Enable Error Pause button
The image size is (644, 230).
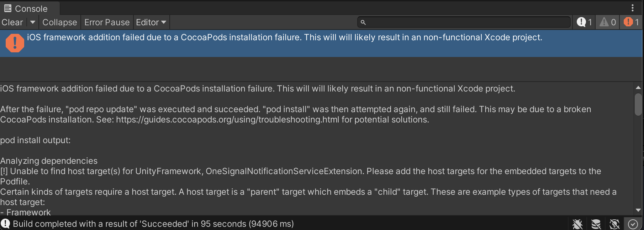(107, 22)
